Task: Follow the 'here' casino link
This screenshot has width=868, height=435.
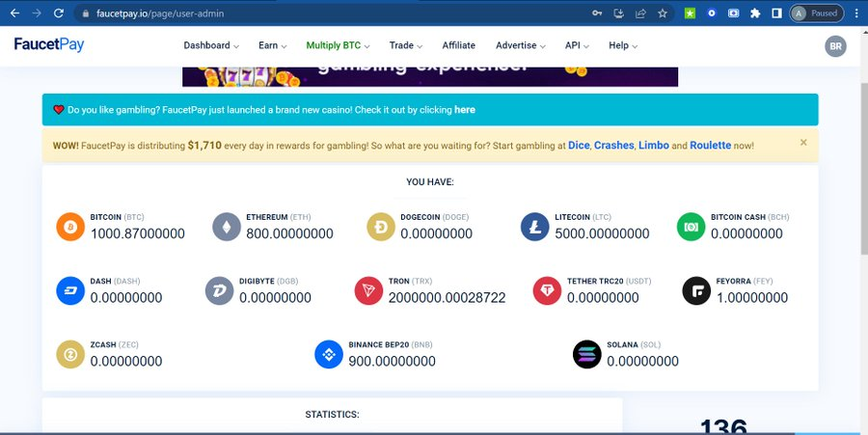Action: (x=465, y=110)
